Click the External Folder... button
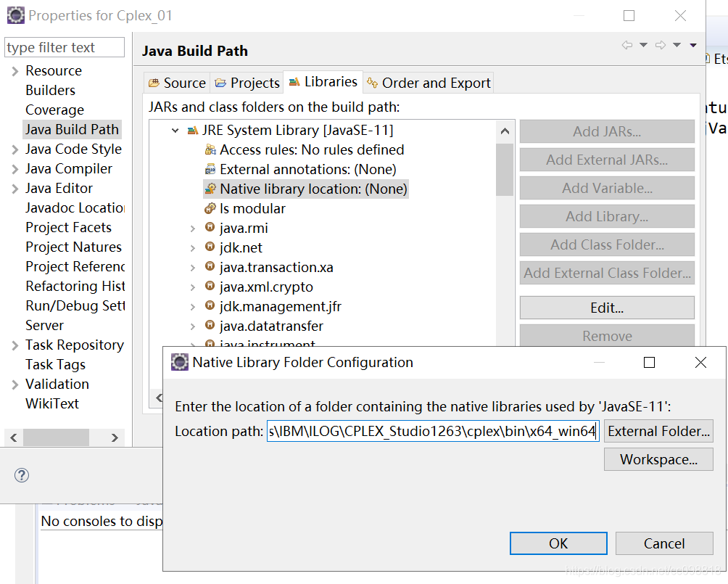This screenshot has width=728, height=584. pos(658,431)
